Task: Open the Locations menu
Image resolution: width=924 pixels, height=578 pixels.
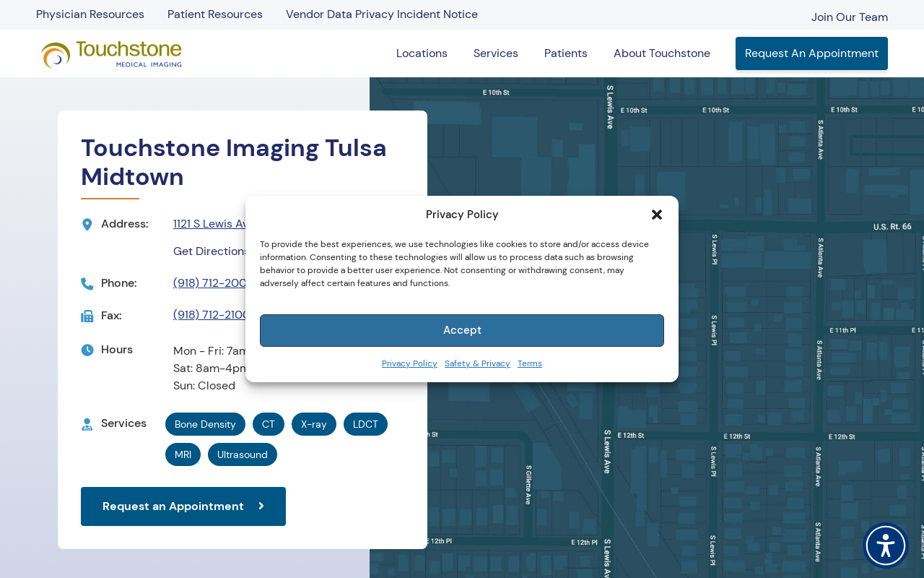Action: click(x=422, y=53)
